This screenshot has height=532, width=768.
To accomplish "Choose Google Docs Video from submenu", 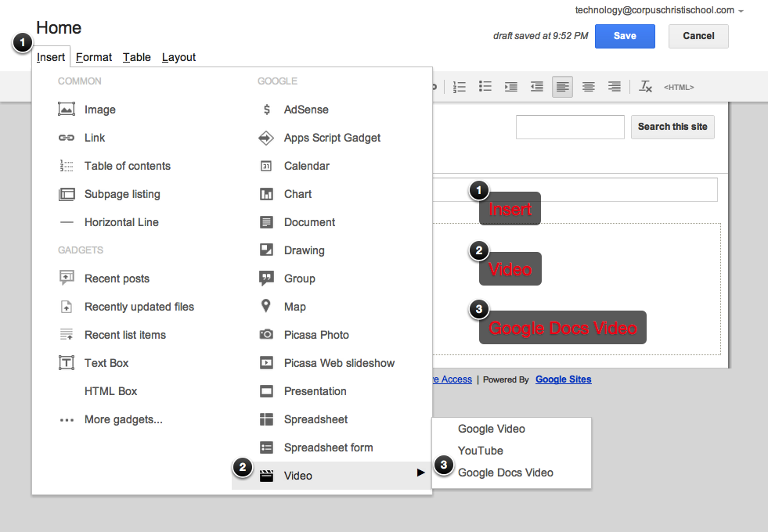I will (511, 473).
